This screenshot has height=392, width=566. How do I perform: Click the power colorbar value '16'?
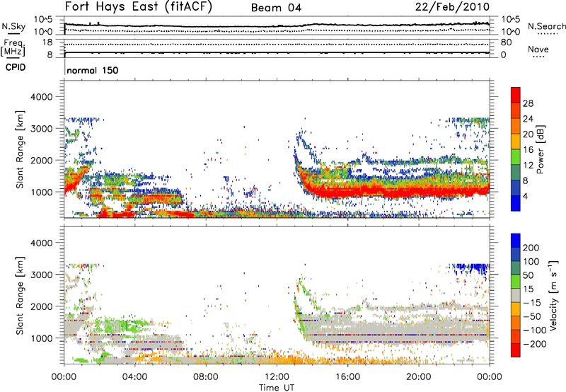(x=528, y=150)
